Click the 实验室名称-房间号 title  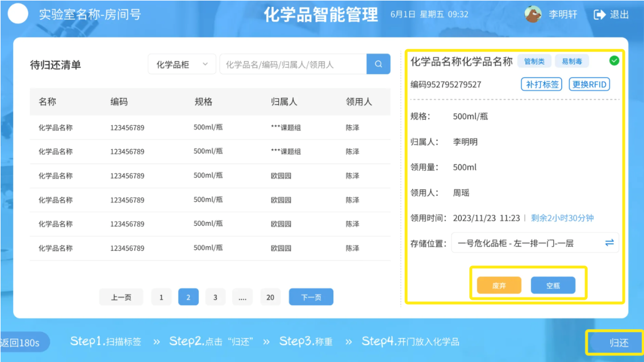(90, 15)
